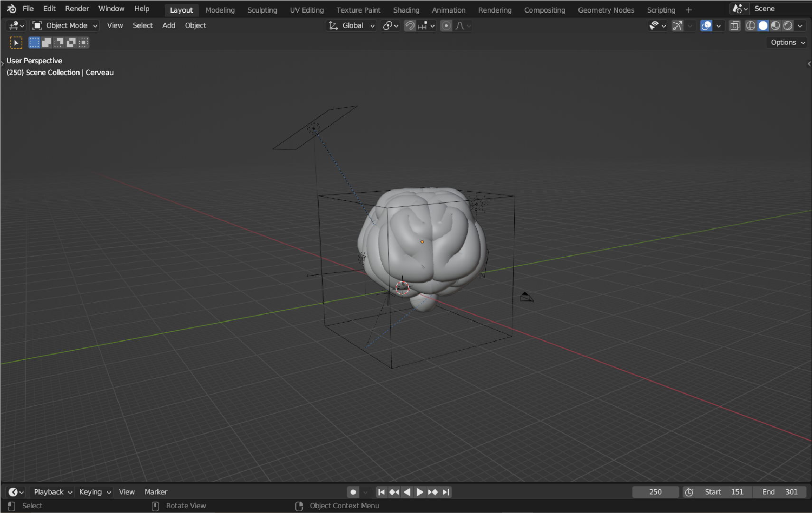Image resolution: width=812 pixels, height=513 pixels.
Task: Click the proportional editing falloff icon
Action: [463, 26]
